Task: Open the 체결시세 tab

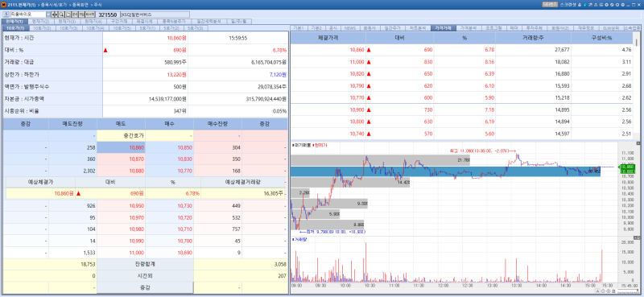Action: [145, 21]
